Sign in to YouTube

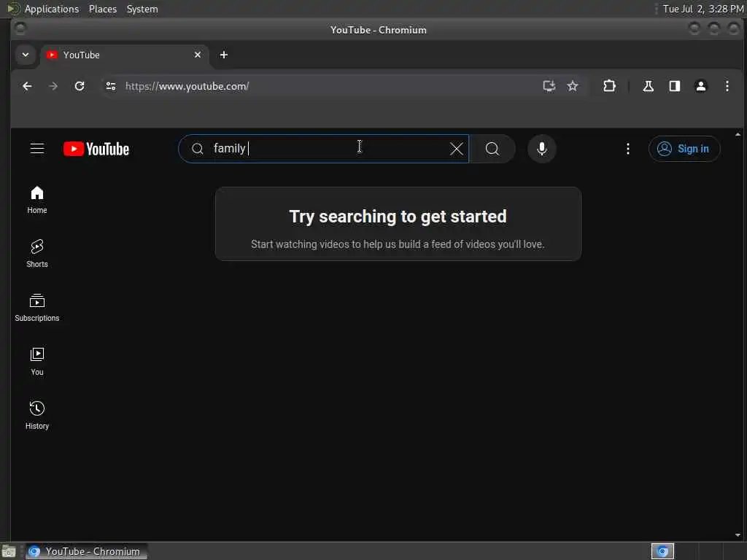coord(684,149)
